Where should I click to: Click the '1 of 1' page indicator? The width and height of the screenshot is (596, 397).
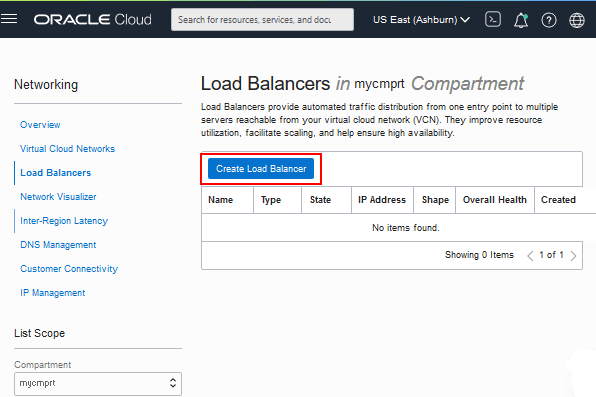[551, 255]
